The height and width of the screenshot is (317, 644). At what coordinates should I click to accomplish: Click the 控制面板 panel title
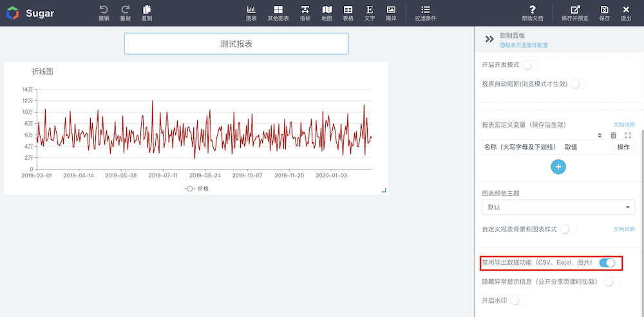click(512, 36)
